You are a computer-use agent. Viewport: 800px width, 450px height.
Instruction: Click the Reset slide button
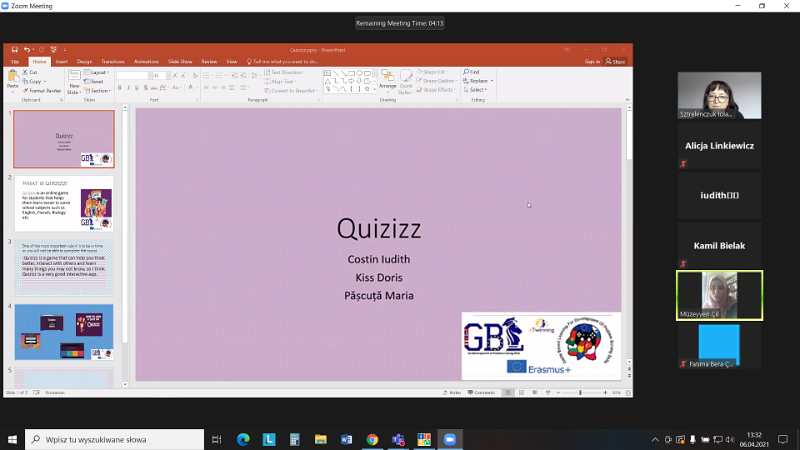click(x=94, y=82)
